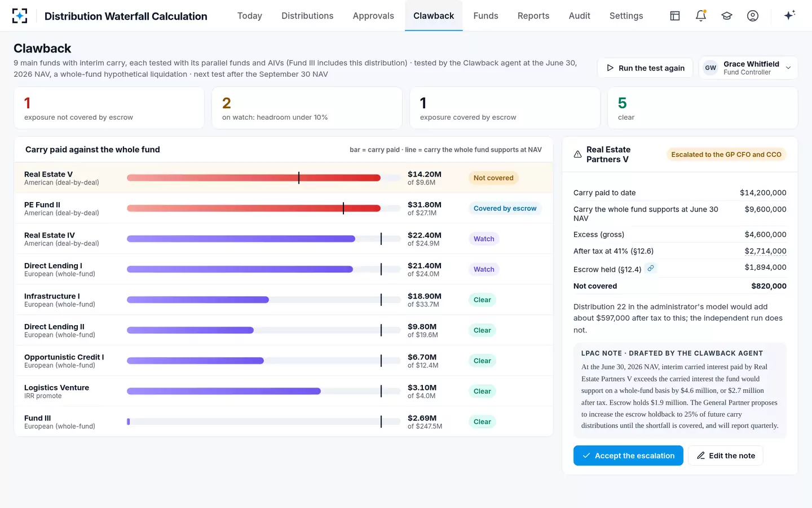This screenshot has height=508, width=812.
Task: Select the PE Fund II row name
Action: (x=42, y=205)
